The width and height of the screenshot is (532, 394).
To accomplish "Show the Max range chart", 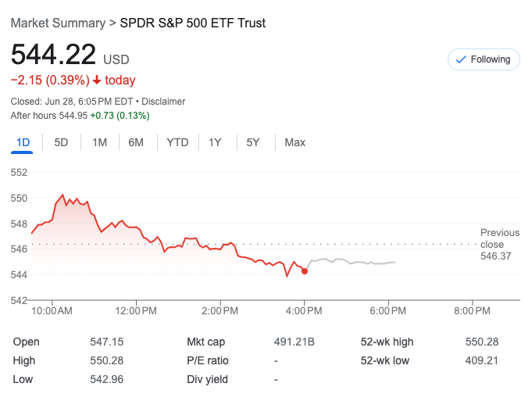I will [x=295, y=142].
